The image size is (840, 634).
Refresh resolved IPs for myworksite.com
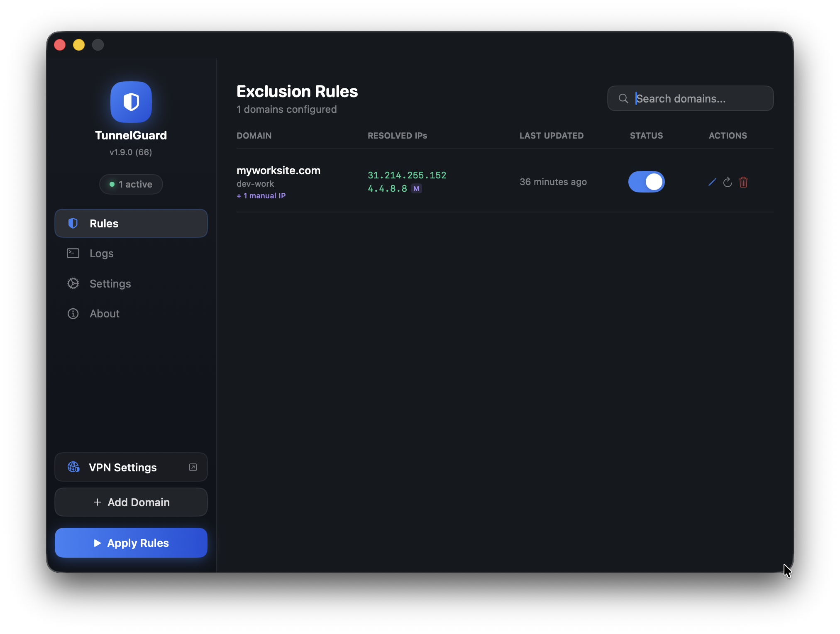click(x=728, y=182)
